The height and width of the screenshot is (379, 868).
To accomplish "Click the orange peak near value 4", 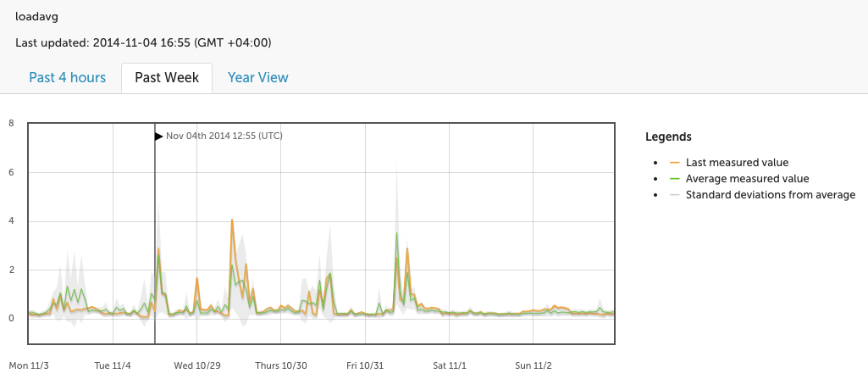I will pyautogui.click(x=232, y=220).
